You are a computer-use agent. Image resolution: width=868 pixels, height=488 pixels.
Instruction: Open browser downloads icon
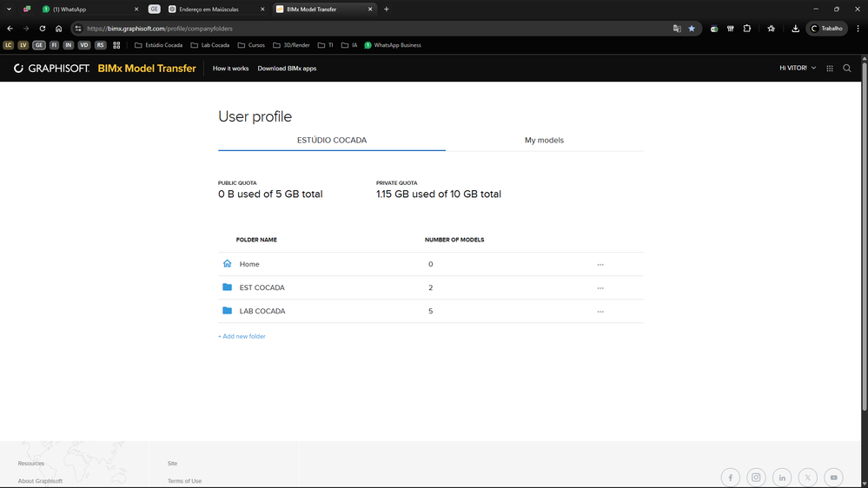point(795,28)
